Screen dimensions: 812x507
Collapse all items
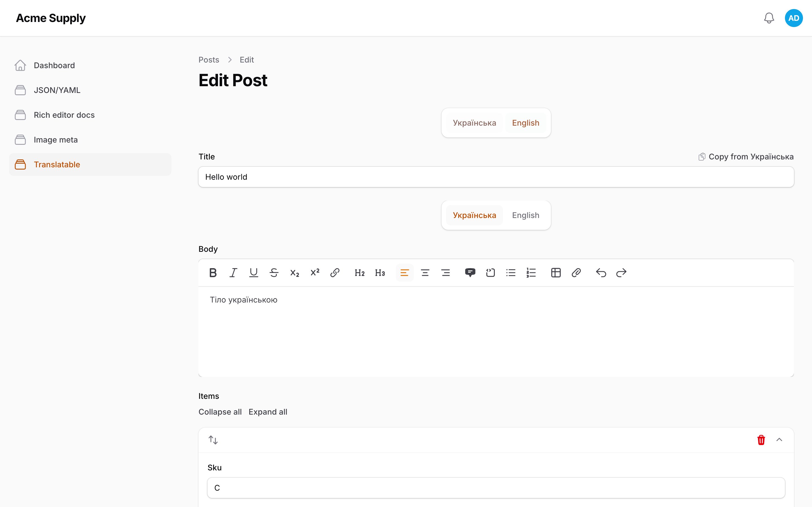220,412
